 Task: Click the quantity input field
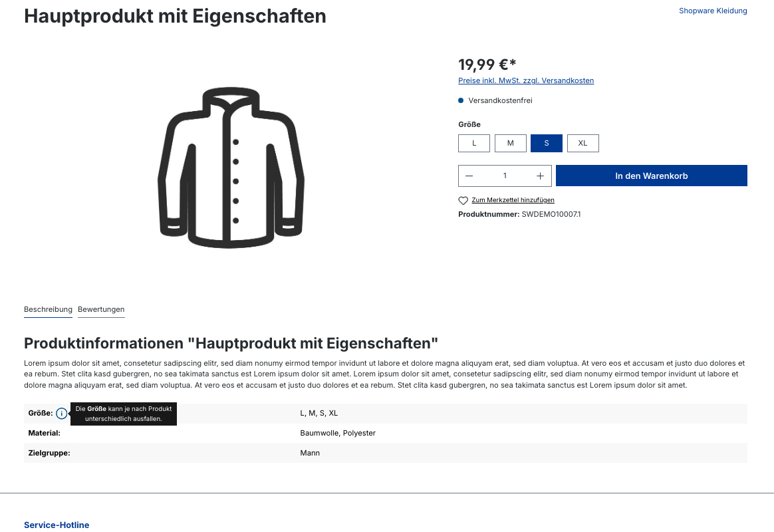(x=505, y=176)
